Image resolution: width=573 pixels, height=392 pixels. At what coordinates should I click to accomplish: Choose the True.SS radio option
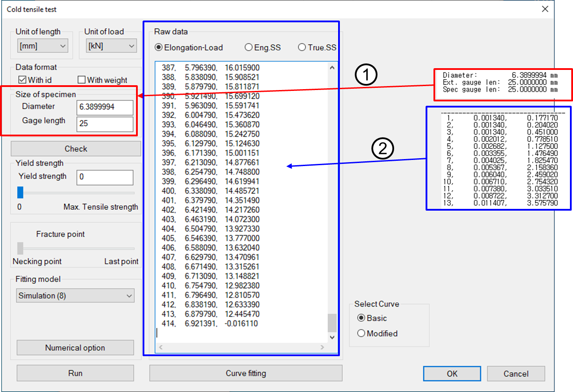pyautogui.click(x=302, y=48)
